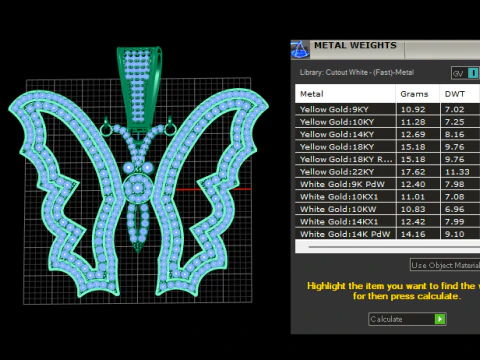This screenshot has width=480, height=360.
Task: Select the White Gold:14KX1 row
Action: click(387, 222)
